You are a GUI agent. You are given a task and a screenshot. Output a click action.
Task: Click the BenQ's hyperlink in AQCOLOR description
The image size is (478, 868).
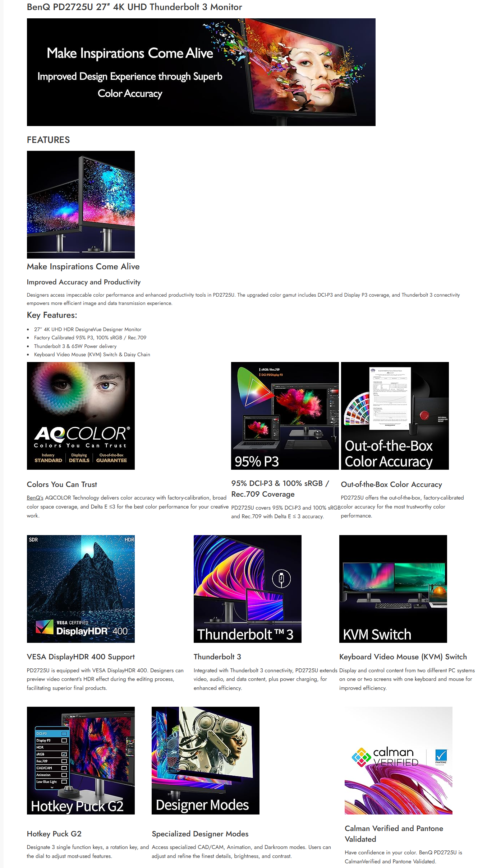coord(35,498)
